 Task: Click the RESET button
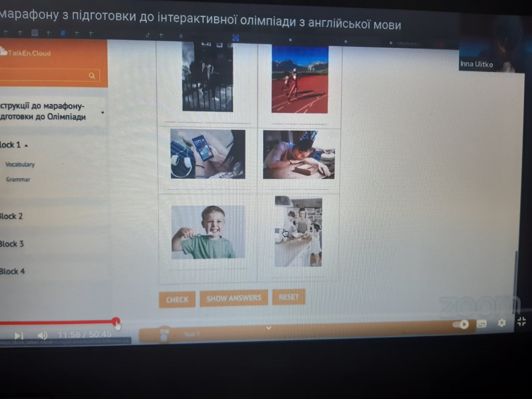(289, 297)
